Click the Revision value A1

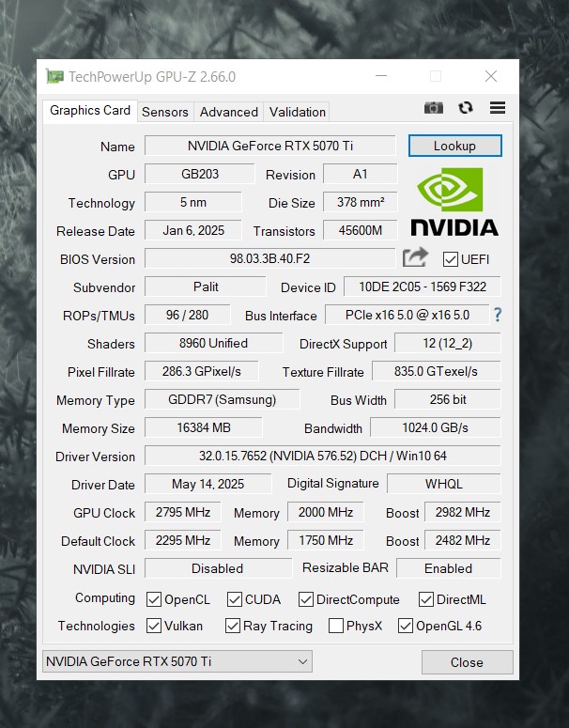tap(361, 174)
